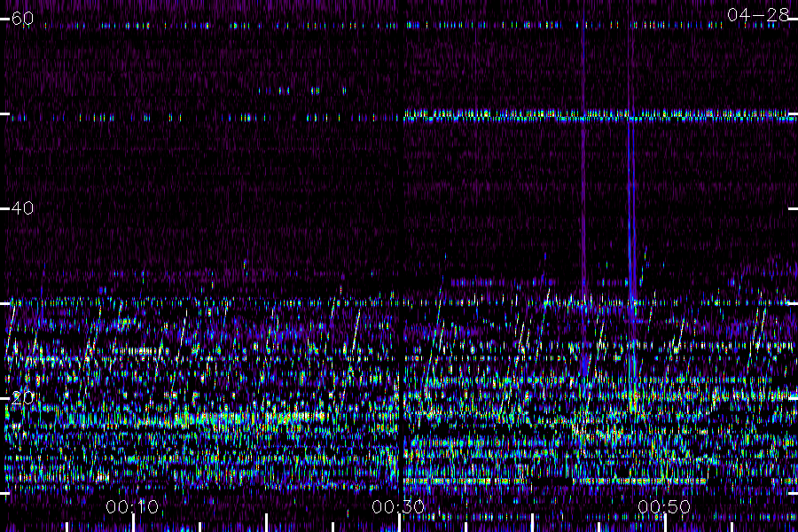This screenshot has width=798, height=532.
Task: Click the 04-28 date label
Action: click(758, 15)
